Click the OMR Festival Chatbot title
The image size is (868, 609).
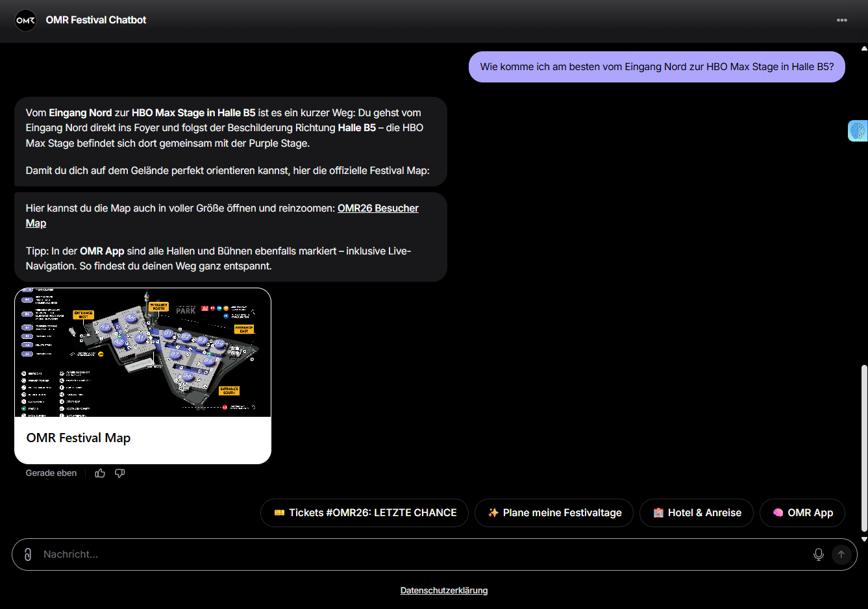96,20
